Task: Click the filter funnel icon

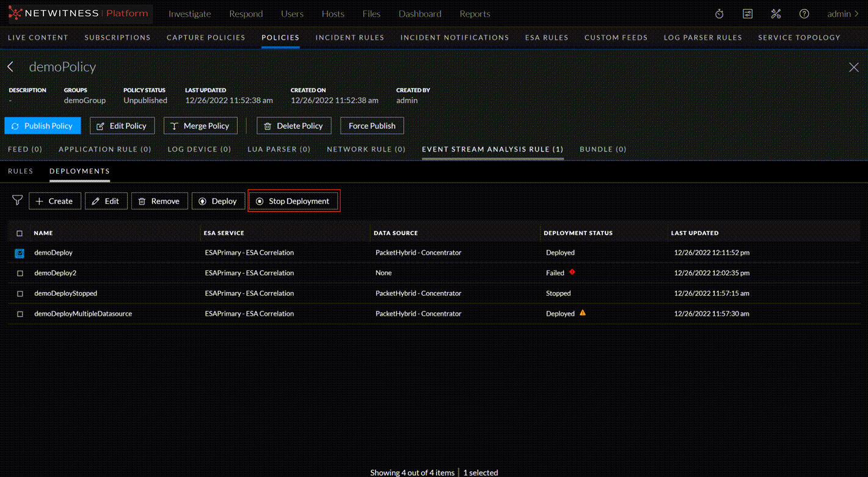Action: point(17,200)
